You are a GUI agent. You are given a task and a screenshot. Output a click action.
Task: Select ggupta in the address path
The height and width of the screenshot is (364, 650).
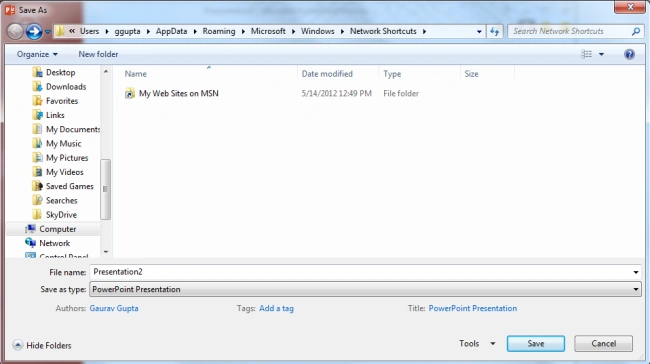(127, 32)
